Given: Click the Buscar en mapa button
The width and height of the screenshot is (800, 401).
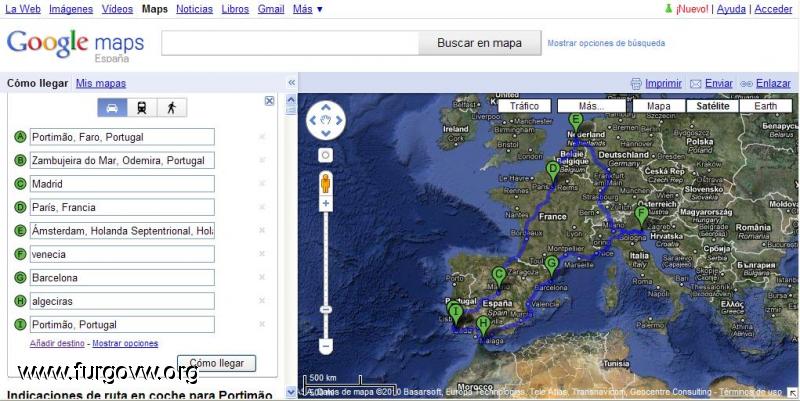Looking at the screenshot, I should pos(480,43).
